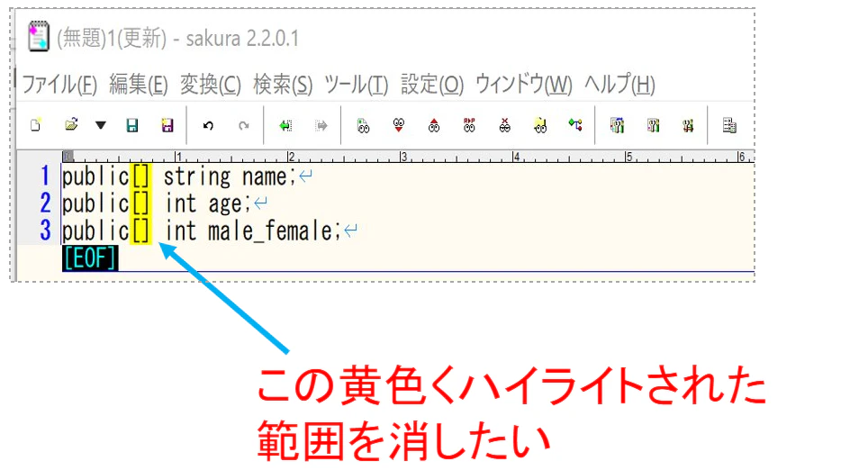Open the ウィンドウ(W) menu
The image size is (868, 470).
click(x=524, y=86)
